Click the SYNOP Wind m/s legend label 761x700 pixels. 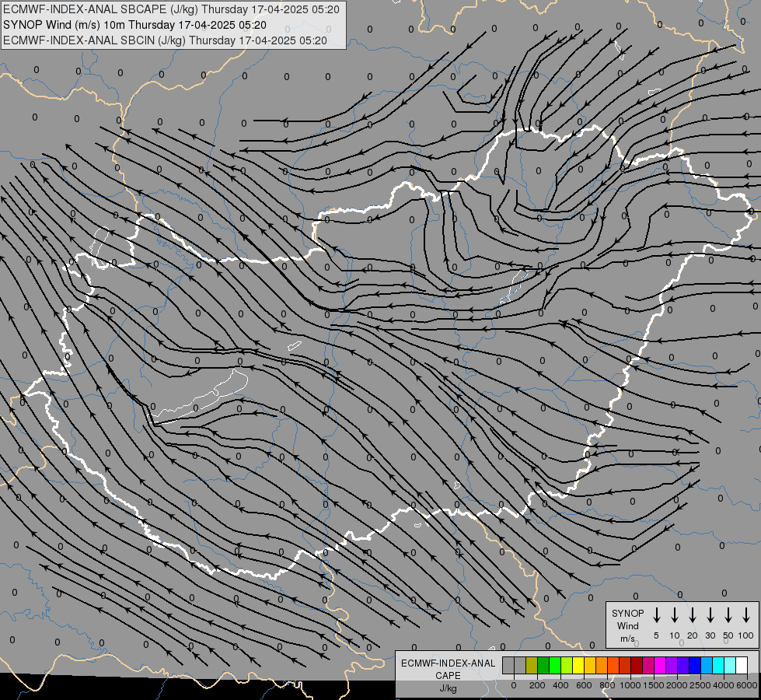coord(627,625)
